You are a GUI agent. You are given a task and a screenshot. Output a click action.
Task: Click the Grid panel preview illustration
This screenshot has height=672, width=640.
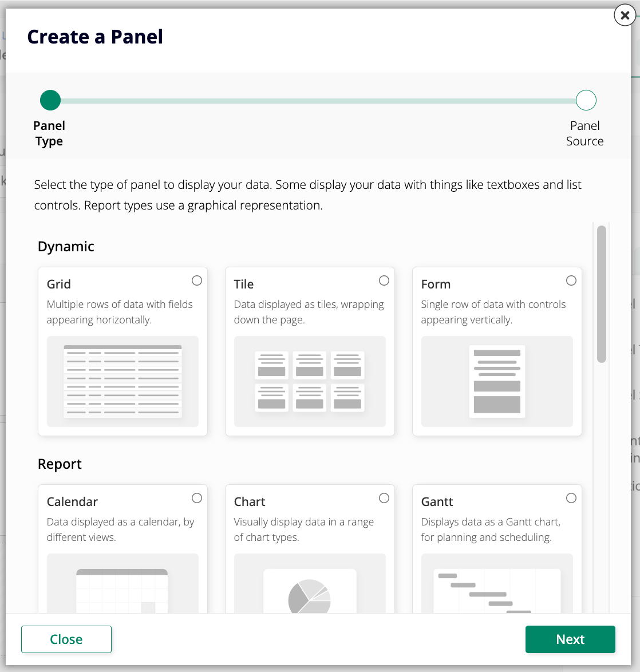(x=122, y=382)
